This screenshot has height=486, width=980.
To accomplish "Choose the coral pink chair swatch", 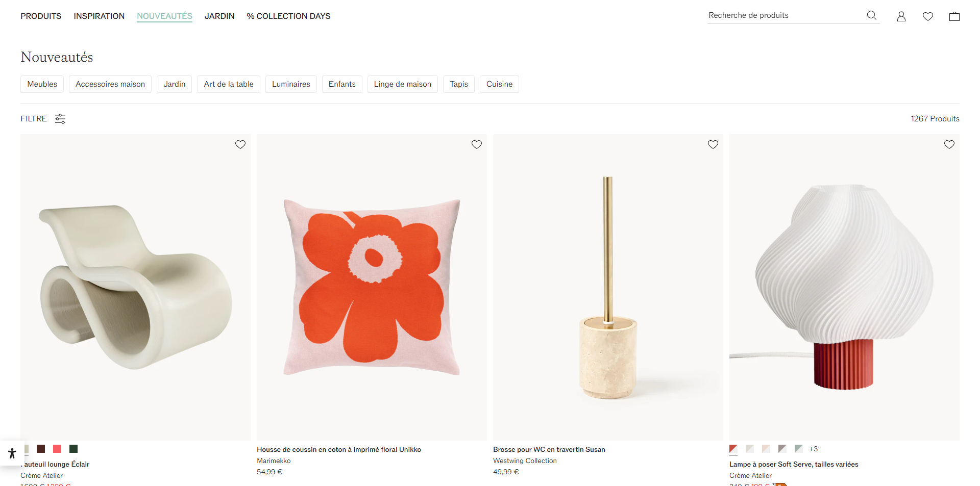I will tap(57, 449).
